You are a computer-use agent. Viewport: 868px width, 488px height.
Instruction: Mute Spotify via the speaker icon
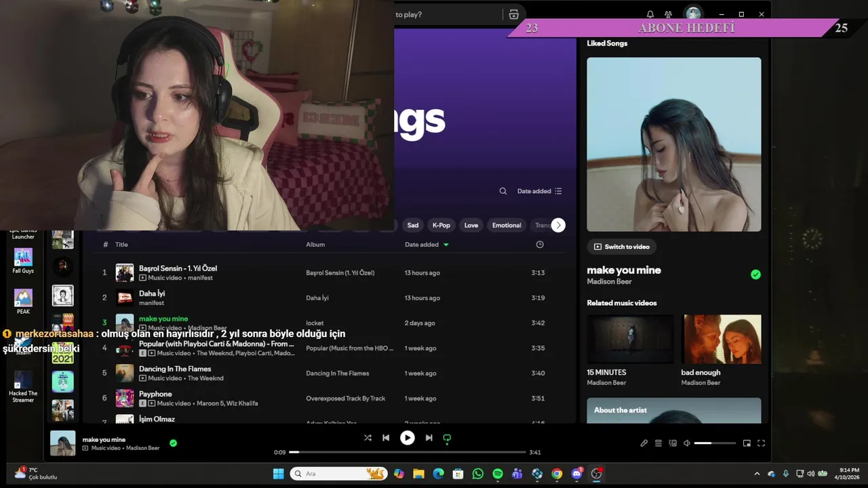[686, 443]
